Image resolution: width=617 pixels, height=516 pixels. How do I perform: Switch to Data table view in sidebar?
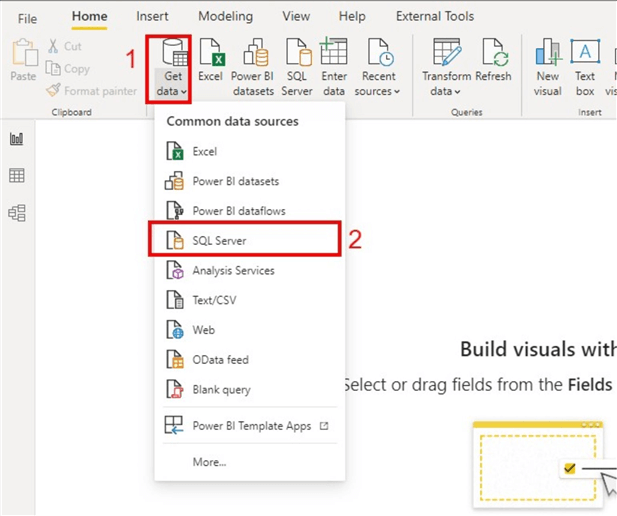click(x=17, y=176)
